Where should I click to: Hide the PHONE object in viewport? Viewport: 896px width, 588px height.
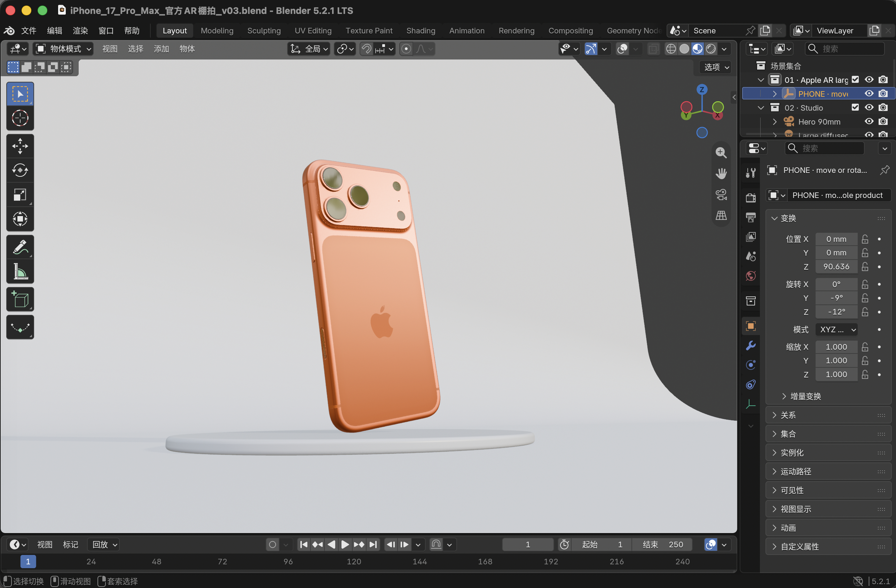click(869, 94)
